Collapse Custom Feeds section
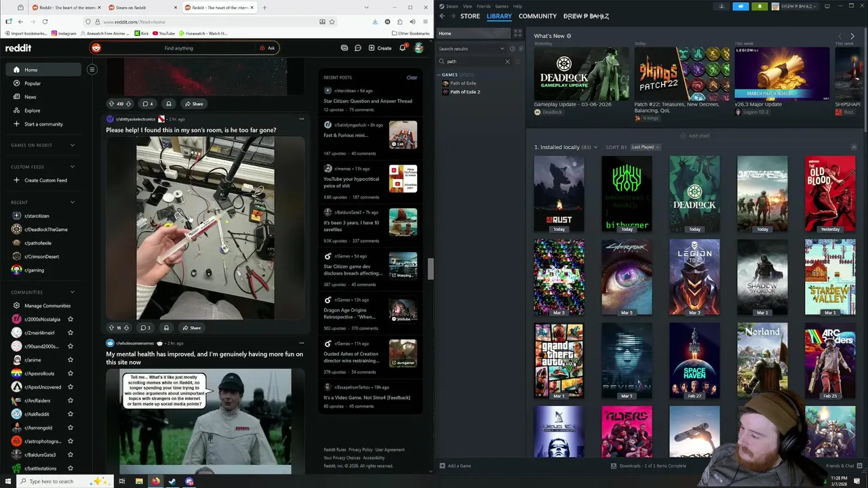 (x=73, y=167)
